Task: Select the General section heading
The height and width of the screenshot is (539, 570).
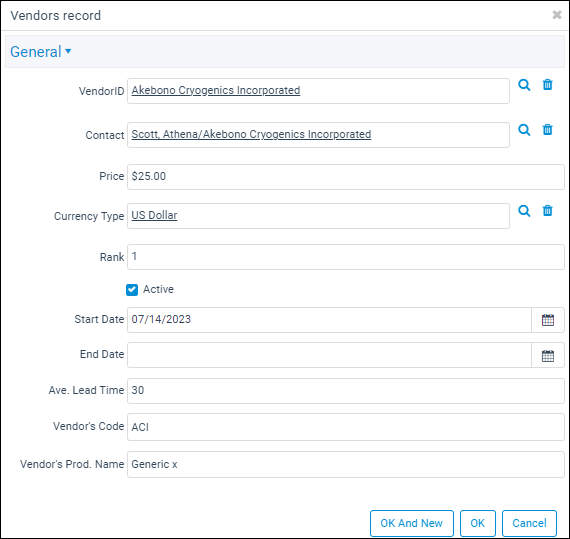Action: coord(36,52)
